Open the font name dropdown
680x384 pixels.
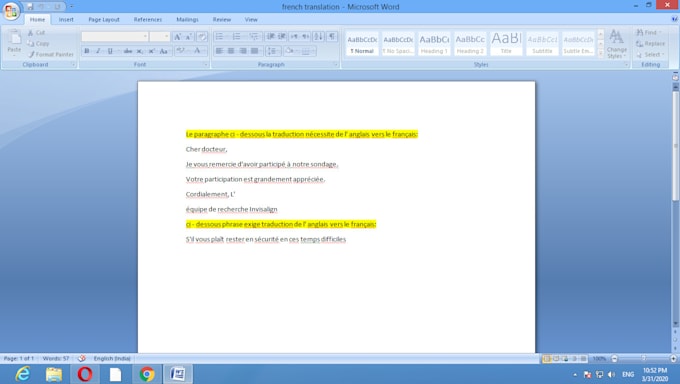click(145, 36)
